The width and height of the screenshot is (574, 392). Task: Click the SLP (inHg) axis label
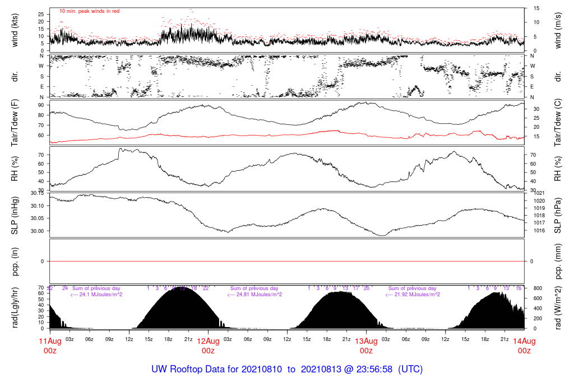click(15, 215)
